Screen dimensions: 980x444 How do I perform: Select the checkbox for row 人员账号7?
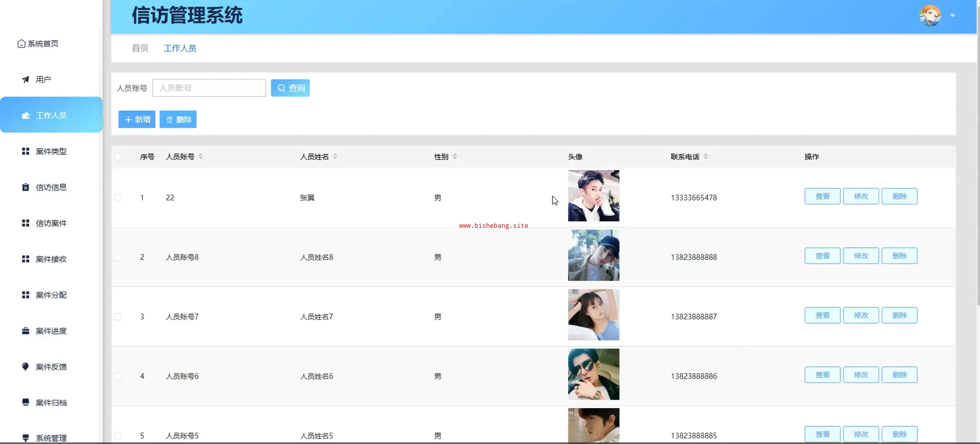[118, 317]
